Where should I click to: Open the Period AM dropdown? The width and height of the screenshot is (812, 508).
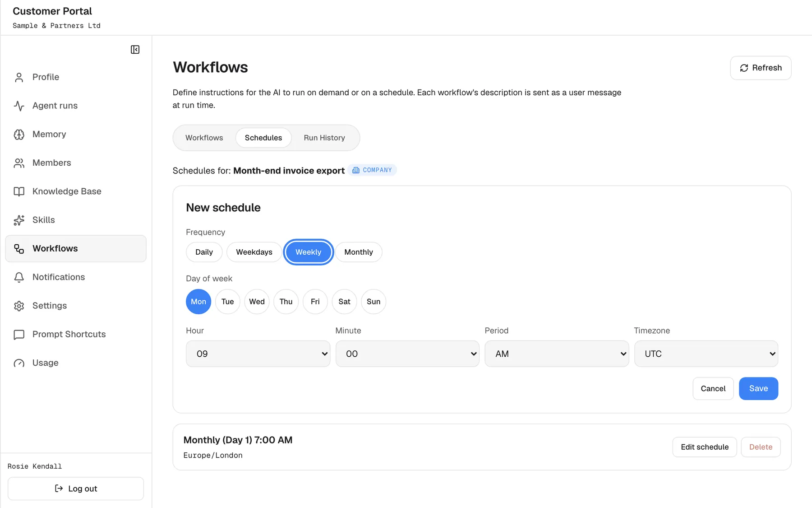click(557, 354)
